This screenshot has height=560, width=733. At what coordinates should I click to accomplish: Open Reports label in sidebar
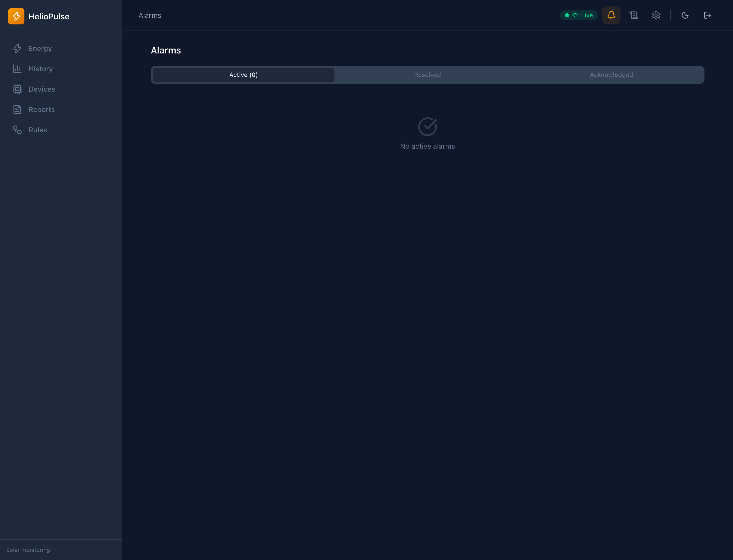(x=42, y=109)
